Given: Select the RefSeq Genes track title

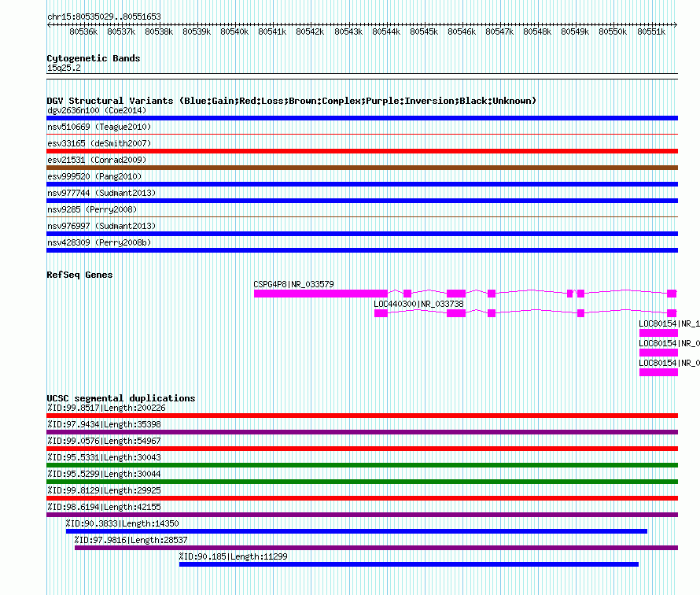Looking at the screenshot, I should (79, 275).
